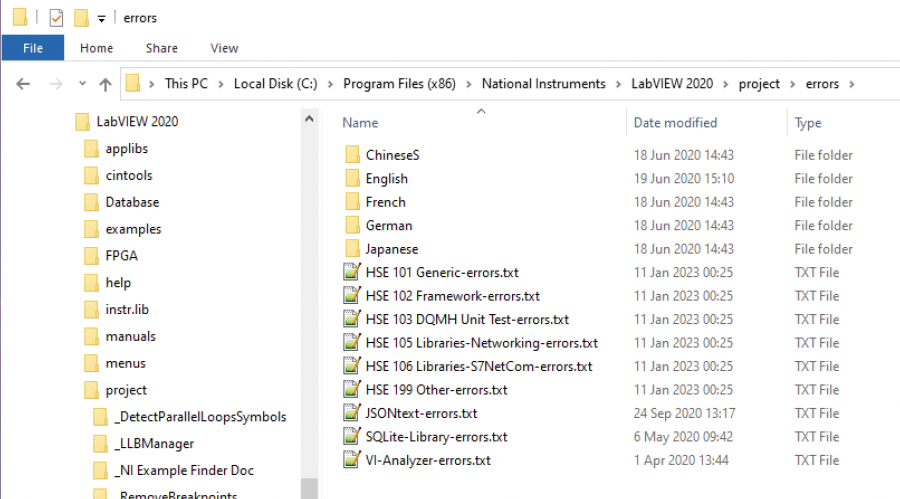The height and width of the screenshot is (499, 900).
Task: Click navigation pane scroll up arrow
Action: coord(309,119)
